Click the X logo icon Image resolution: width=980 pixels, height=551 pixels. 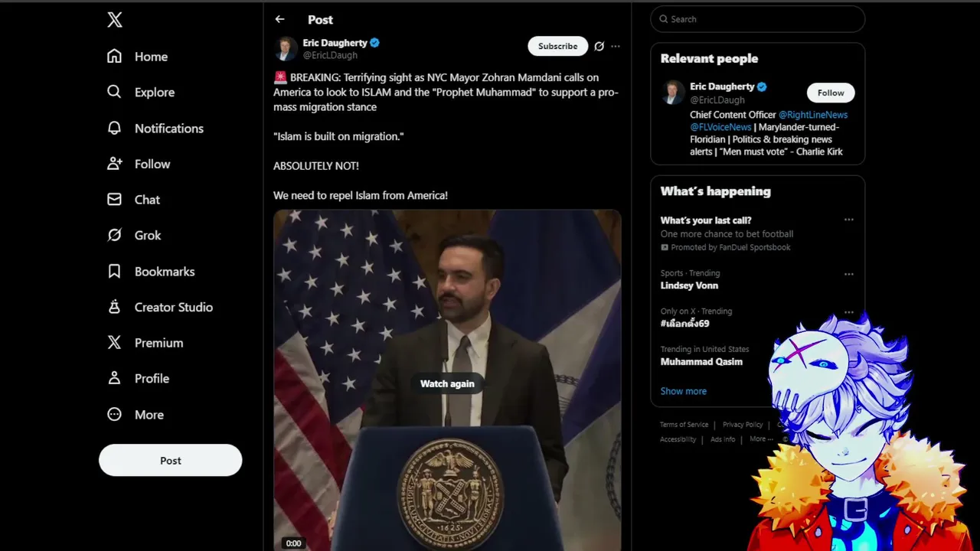point(115,20)
